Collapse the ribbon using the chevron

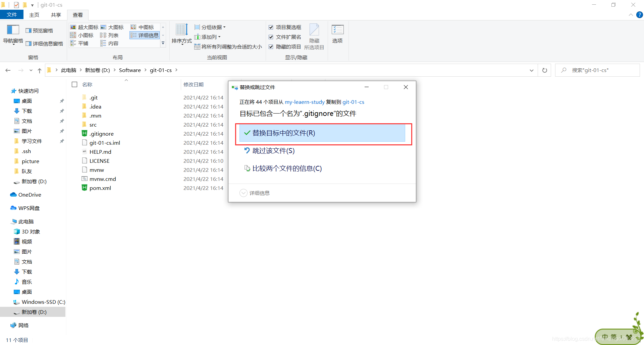pyautogui.click(x=631, y=15)
